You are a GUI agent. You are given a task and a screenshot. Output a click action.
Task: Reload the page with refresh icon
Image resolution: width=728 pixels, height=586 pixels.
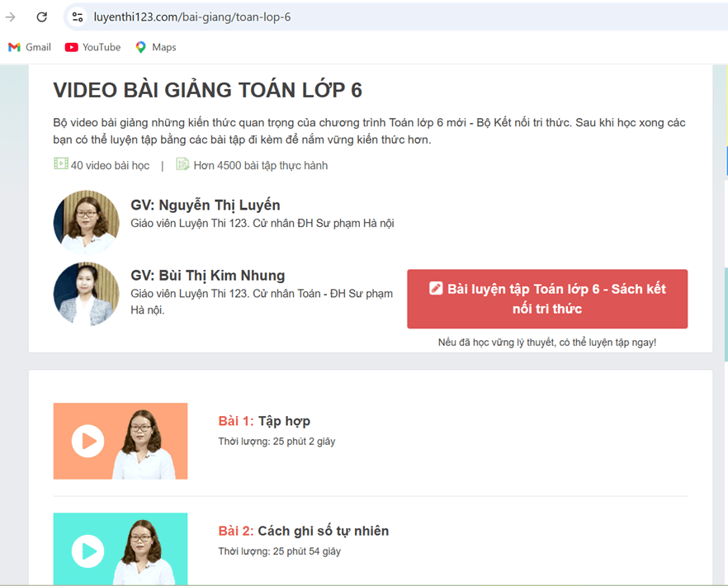pyautogui.click(x=42, y=17)
